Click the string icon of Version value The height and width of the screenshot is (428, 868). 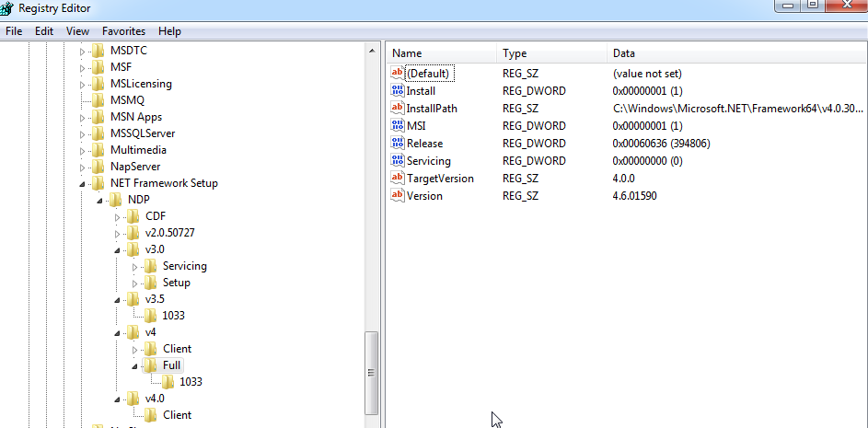coord(398,196)
